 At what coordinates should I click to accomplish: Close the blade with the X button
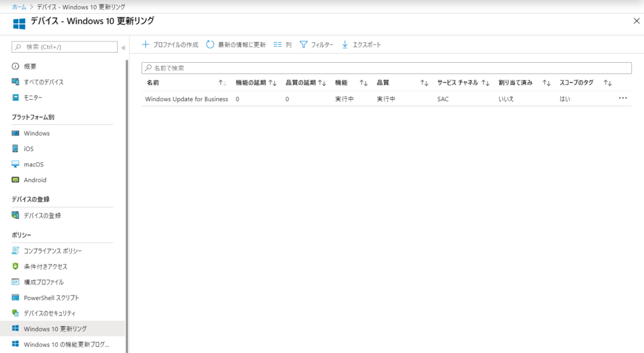[636, 21]
